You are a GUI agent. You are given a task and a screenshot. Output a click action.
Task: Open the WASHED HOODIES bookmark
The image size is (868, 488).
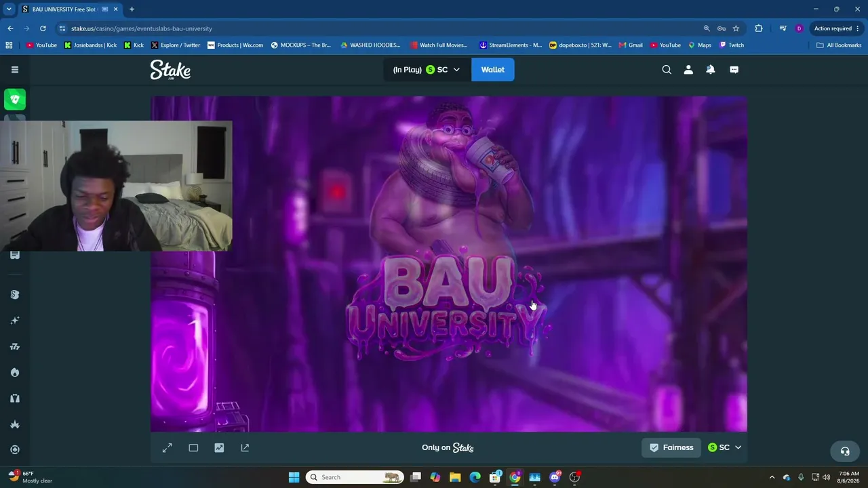[x=370, y=45]
